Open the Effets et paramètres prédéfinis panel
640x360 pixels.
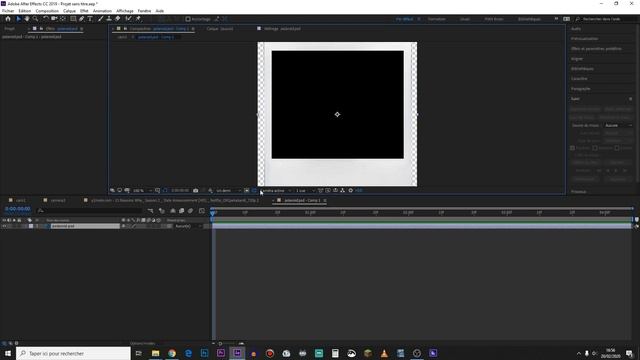coord(596,49)
